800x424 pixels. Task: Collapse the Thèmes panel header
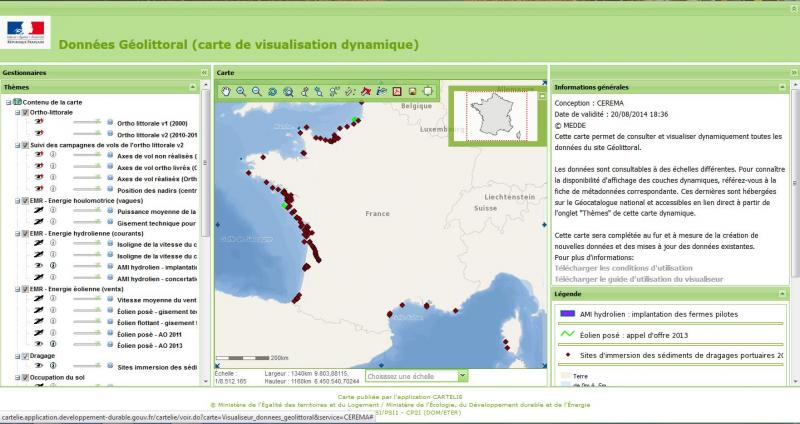coord(204,87)
